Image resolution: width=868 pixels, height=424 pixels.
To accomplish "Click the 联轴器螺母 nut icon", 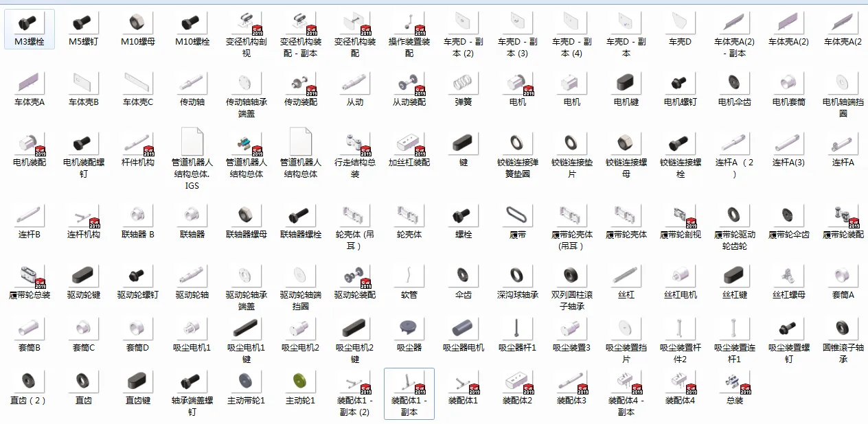I will (247, 215).
